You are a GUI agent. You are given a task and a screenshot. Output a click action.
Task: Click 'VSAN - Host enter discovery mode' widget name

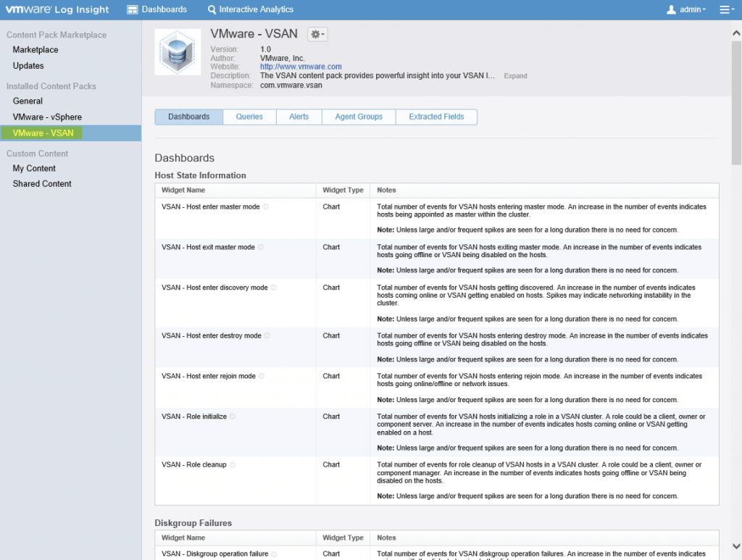point(214,288)
